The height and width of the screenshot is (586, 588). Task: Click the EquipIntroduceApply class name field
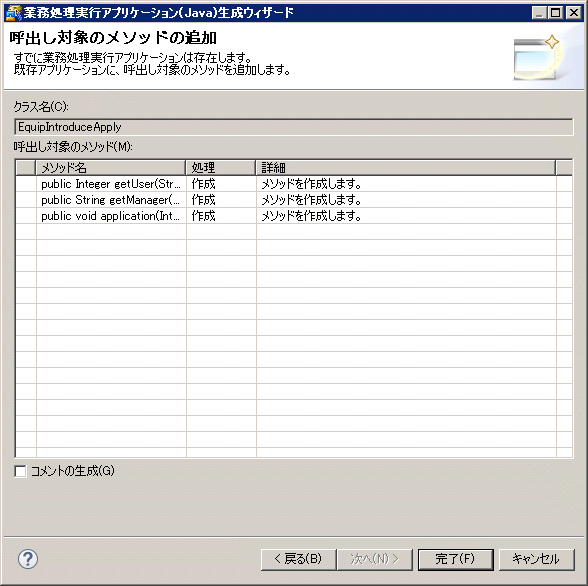tap(294, 127)
